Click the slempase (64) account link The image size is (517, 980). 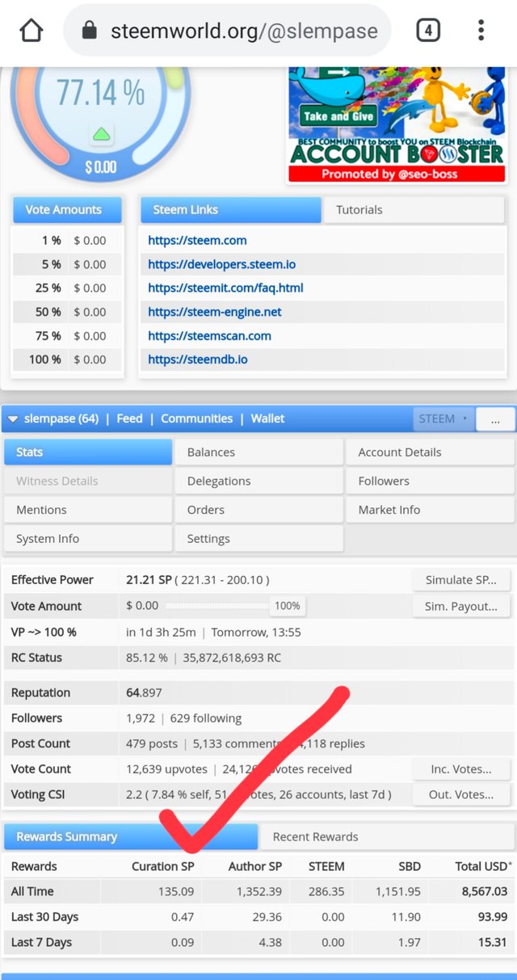[x=61, y=418]
